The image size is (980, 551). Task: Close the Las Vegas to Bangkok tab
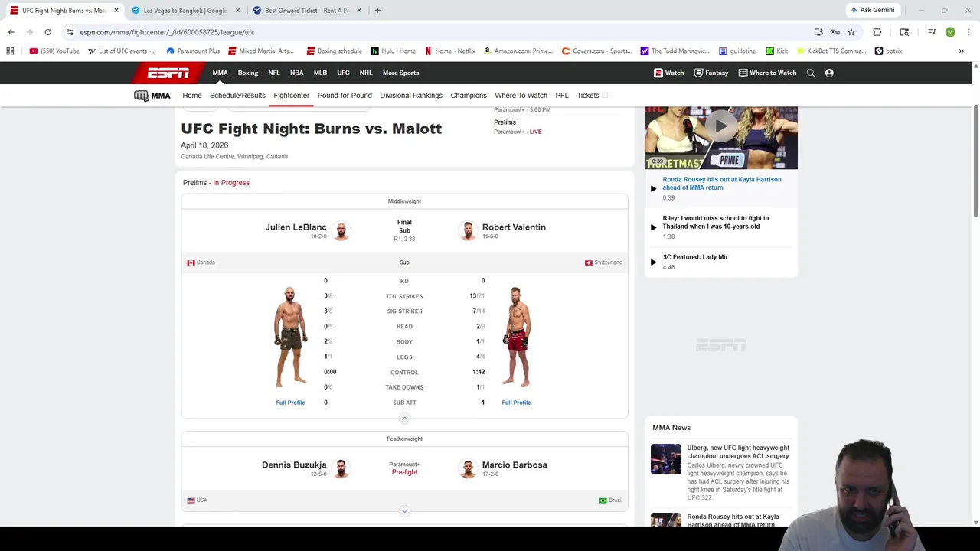coord(237,11)
